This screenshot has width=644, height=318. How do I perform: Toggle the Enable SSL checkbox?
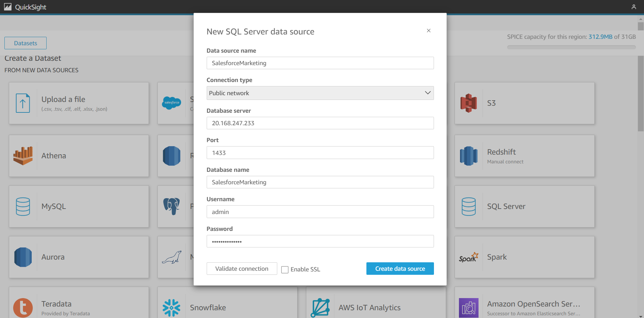285,270
